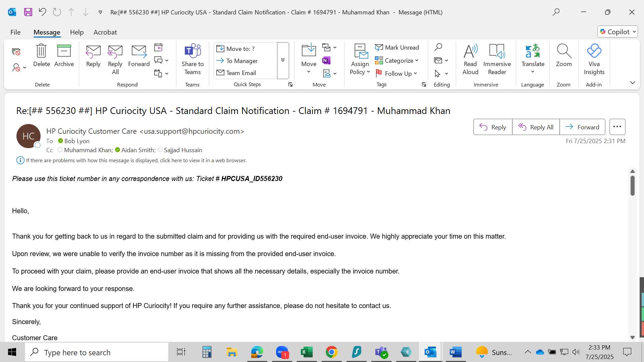Select the Message tab

pyautogui.click(x=47, y=32)
